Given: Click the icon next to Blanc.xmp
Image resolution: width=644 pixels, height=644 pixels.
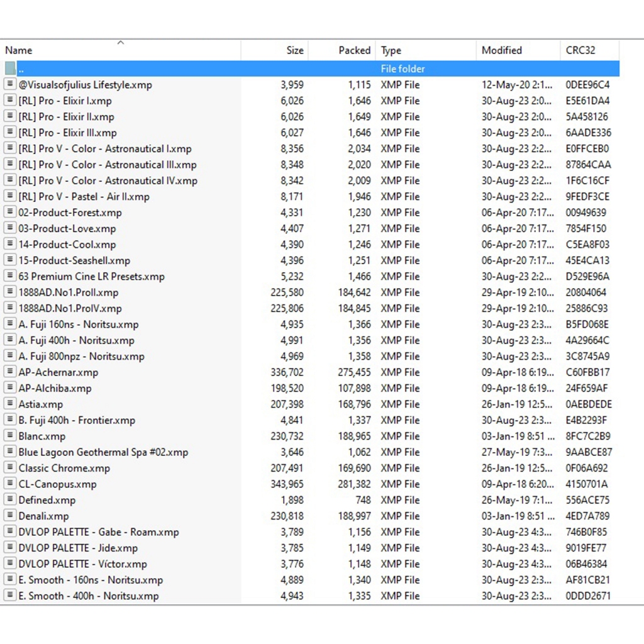Looking at the screenshot, I should pos(10,436).
